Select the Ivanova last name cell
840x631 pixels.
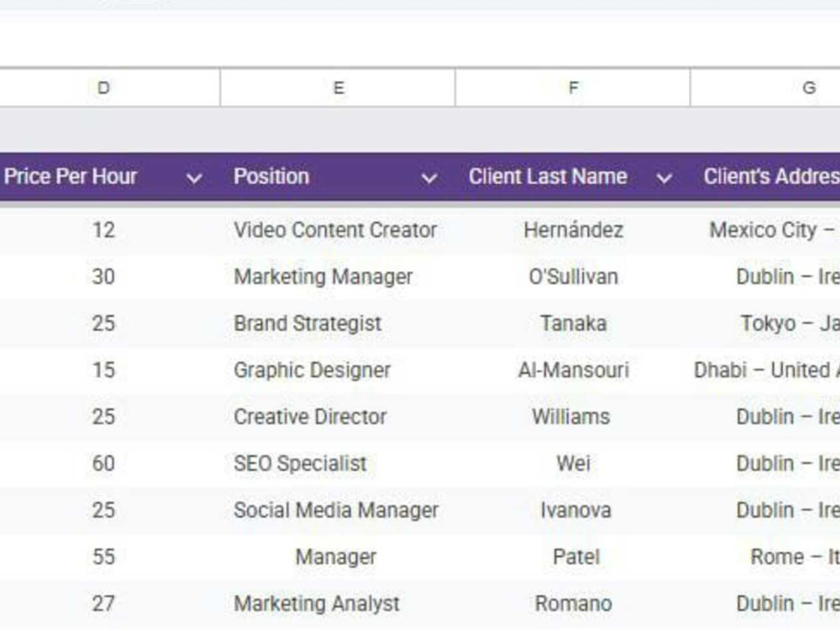tap(573, 511)
